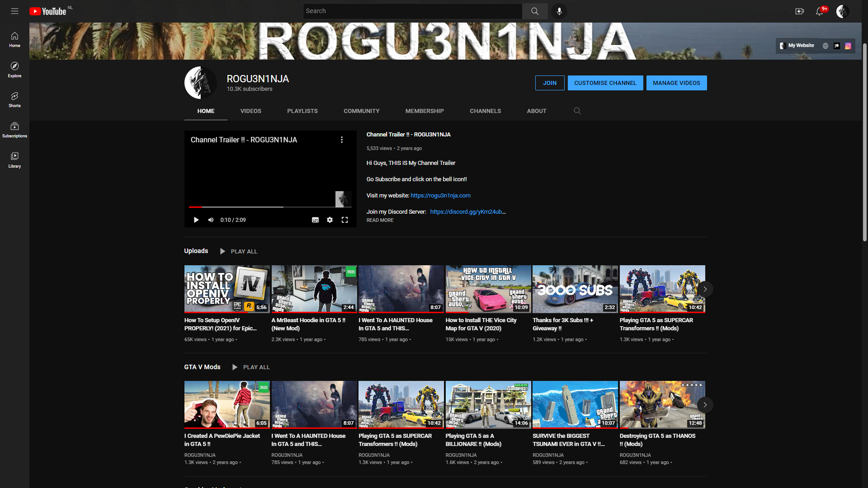Toggle fullscreen on the trailer video
The width and height of the screenshot is (868, 488).
point(344,220)
